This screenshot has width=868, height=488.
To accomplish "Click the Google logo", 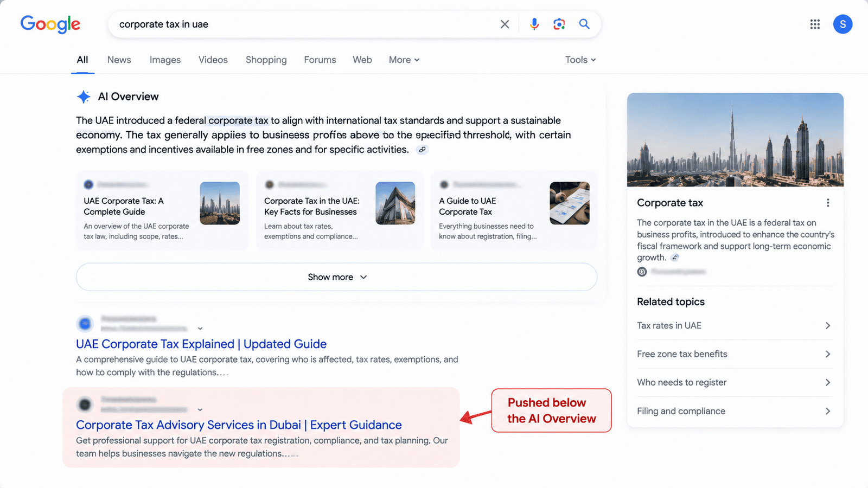I will click(x=50, y=24).
